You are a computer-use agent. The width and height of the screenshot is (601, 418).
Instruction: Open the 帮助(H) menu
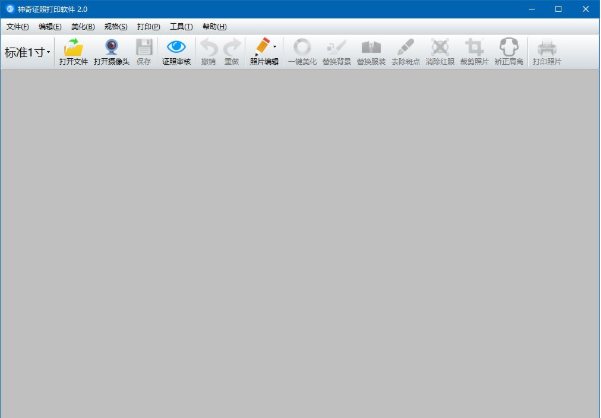[215, 27]
